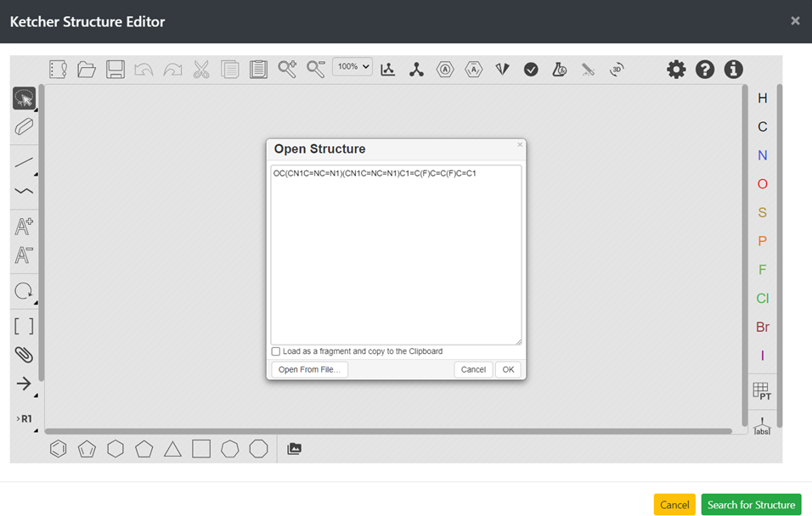
Task: Open the Settings gear icon
Action: (676, 70)
